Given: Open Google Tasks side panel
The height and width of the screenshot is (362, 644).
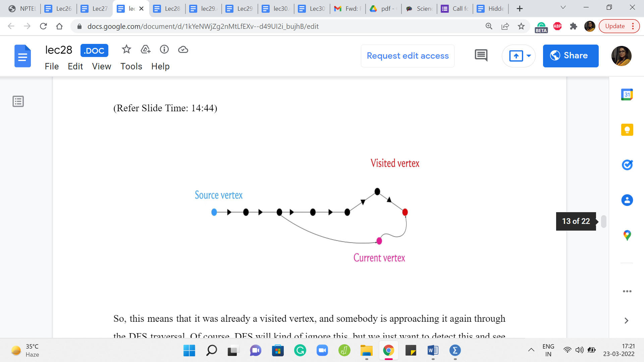Looking at the screenshot, I should pos(627,165).
